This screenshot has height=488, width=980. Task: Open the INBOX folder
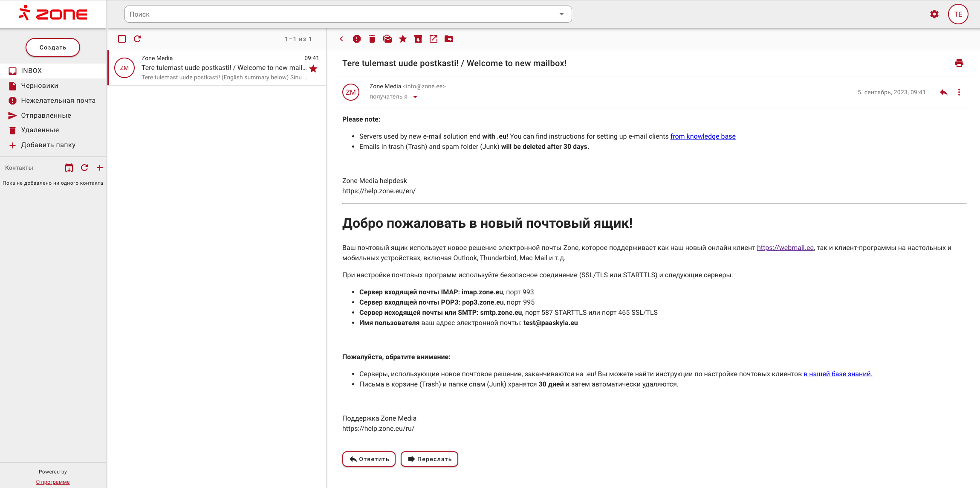53,71
